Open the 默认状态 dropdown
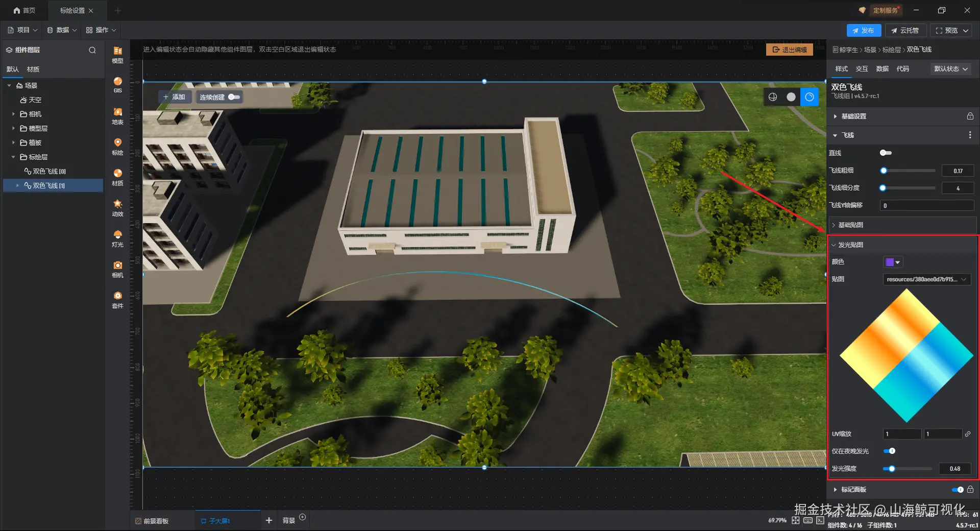Image resolution: width=980 pixels, height=531 pixels. click(951, 69)
